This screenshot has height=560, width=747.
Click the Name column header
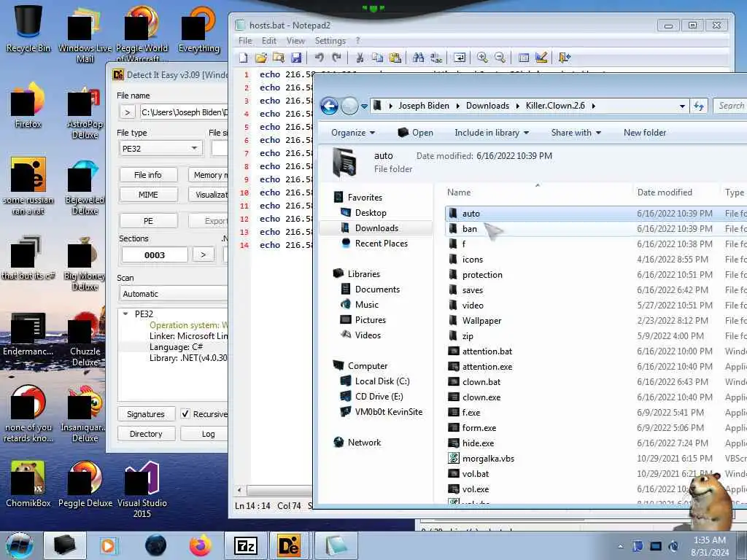(459, 192)
